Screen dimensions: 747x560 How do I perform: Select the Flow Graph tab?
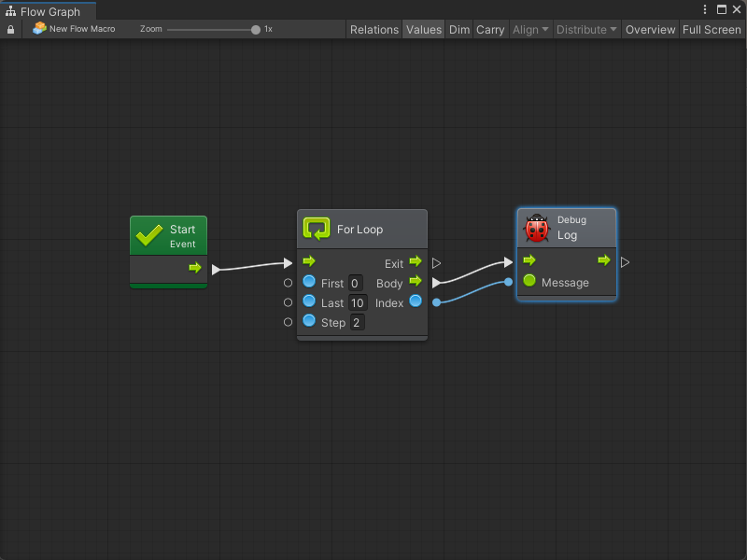(49, 11)
